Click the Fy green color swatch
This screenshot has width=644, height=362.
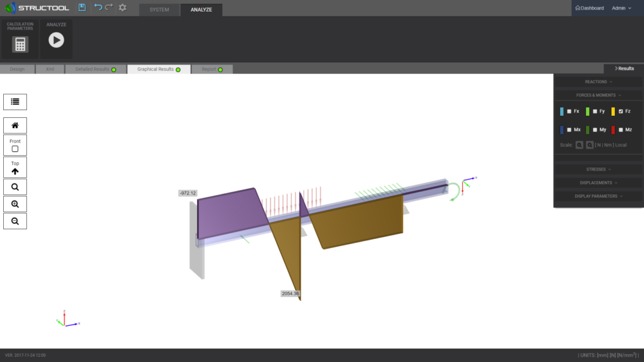pos(588,111)
